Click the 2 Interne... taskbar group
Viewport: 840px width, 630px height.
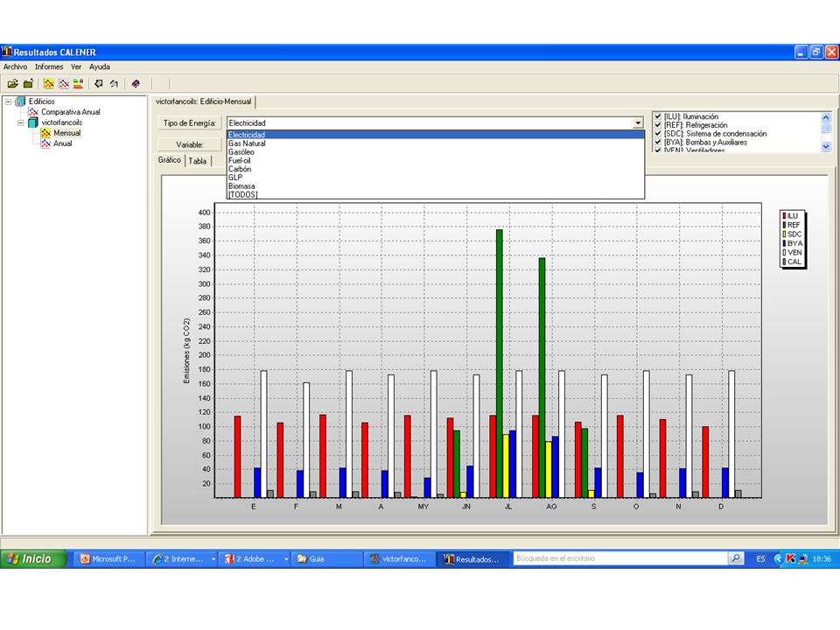coord(182,559)
